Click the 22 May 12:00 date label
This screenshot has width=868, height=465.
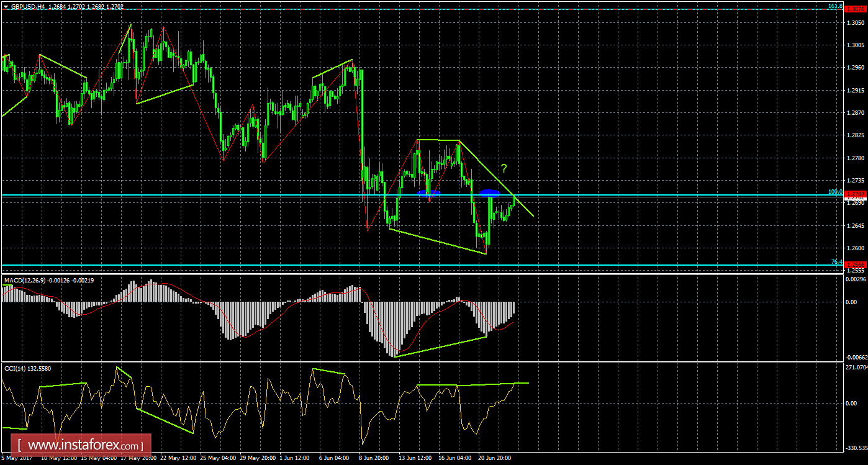click(179, 459)
